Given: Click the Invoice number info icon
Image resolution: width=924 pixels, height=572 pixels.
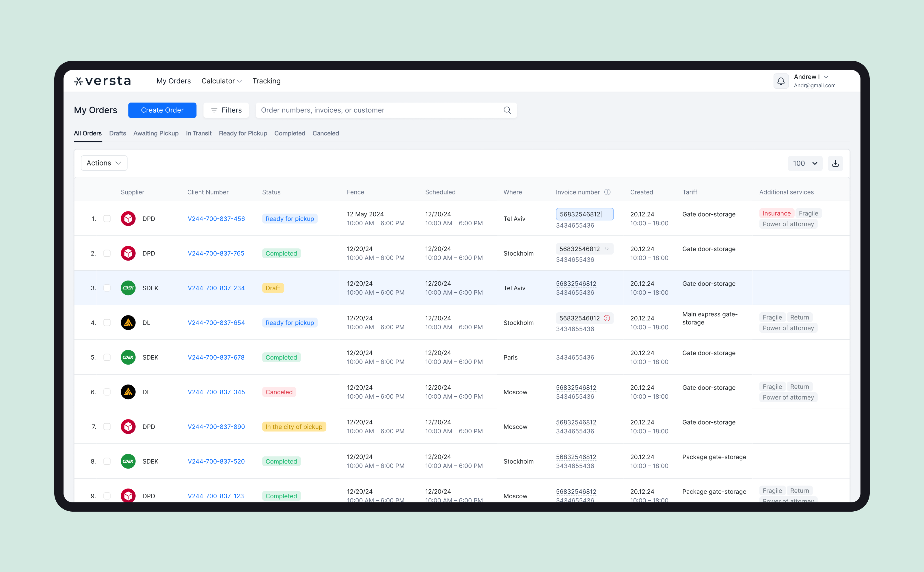Looking at the screenshot, I should click(607, 192).
